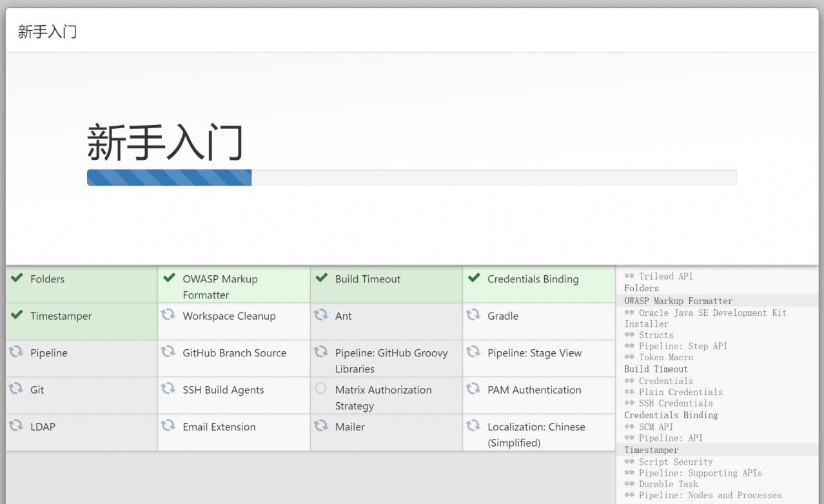
Task: Click pending circle beside Matrix Authorization Strategy
Action: [x=320, y=389]
